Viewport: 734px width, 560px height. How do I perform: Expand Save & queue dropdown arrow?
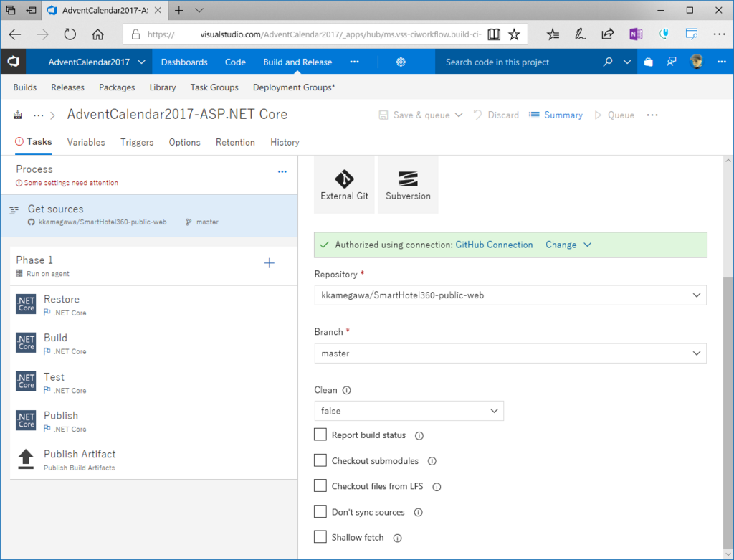coord(459,115)
